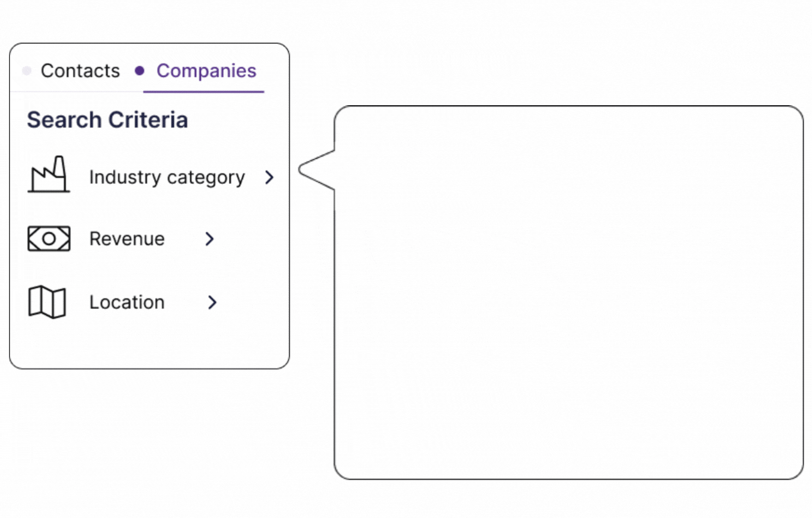Click the Location criteria label
The height and width of the screenshot is (518, 812).
click(x=127, y=302)
